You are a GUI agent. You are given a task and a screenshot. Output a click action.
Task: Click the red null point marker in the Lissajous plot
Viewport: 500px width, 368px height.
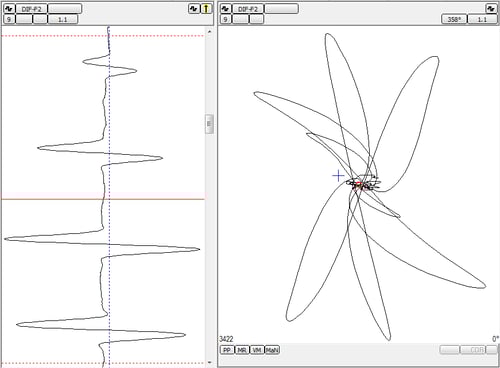[x=358, y=184]
